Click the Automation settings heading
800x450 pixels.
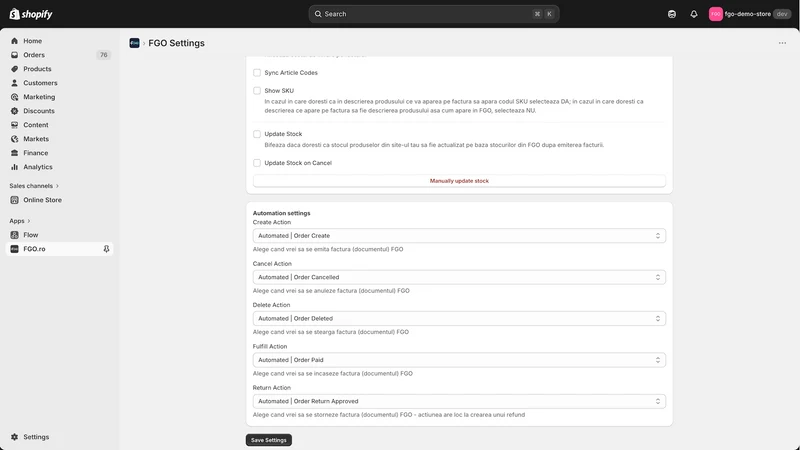282,213
